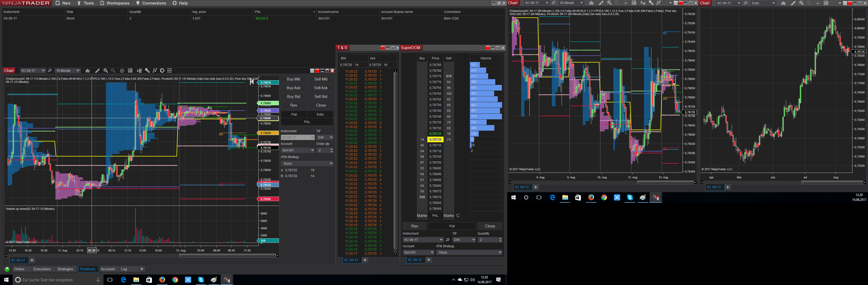Jump to latest bar arrow on 15 Minute chart
This screenshot has height=285, width=868.
252,82
